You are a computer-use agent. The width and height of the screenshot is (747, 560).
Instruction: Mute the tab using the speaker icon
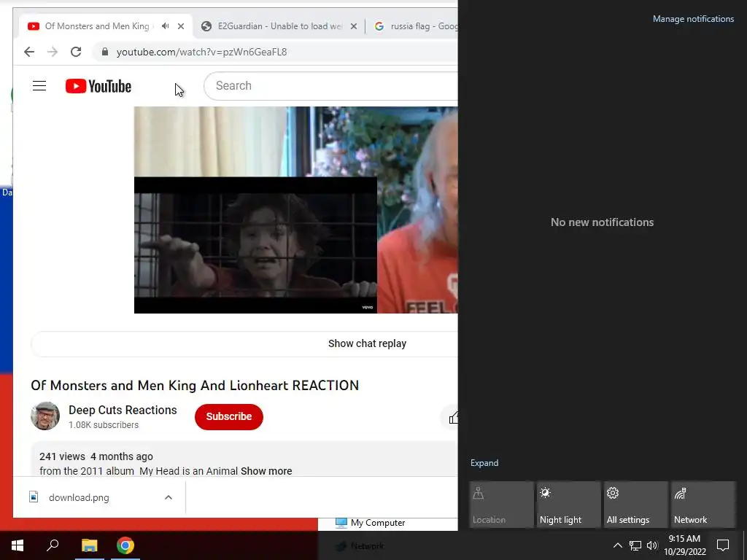(x=165, y=26)
